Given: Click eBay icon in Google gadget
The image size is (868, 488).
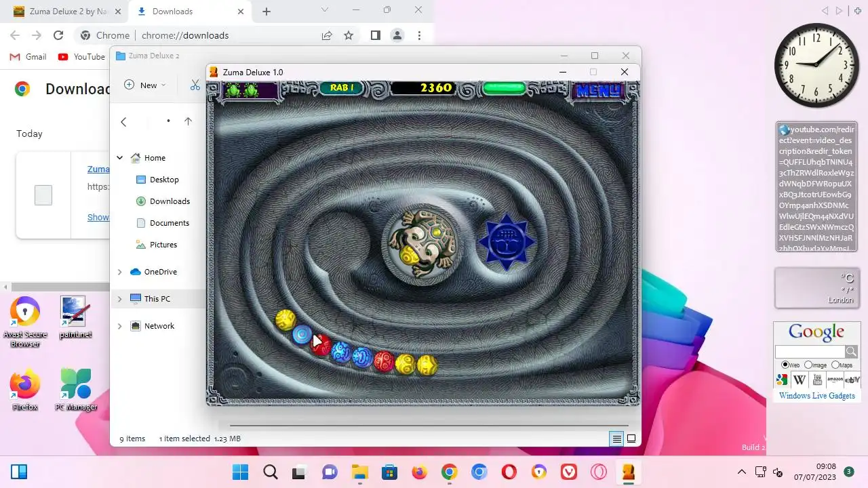Looking at the screenshot, I should coord(852,380).
